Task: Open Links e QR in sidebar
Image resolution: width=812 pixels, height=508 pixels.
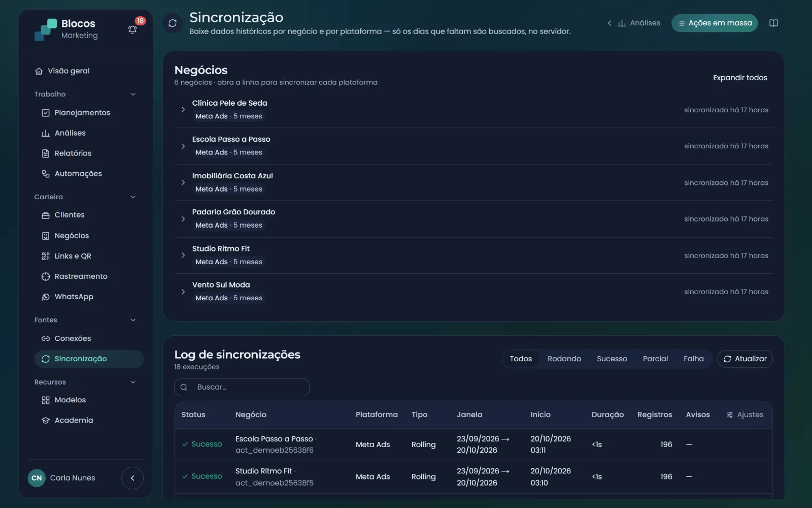Action: [89, 256]
